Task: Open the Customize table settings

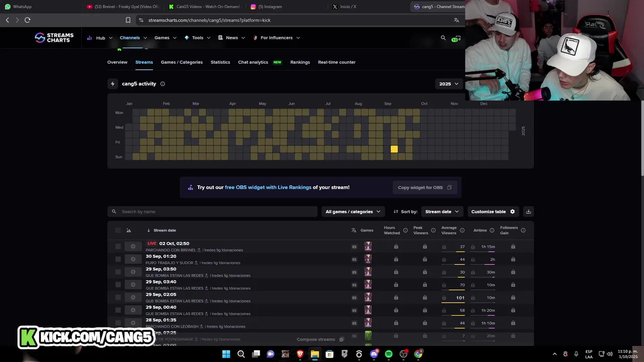Action: pyautogui.click(x=493, y=212)
